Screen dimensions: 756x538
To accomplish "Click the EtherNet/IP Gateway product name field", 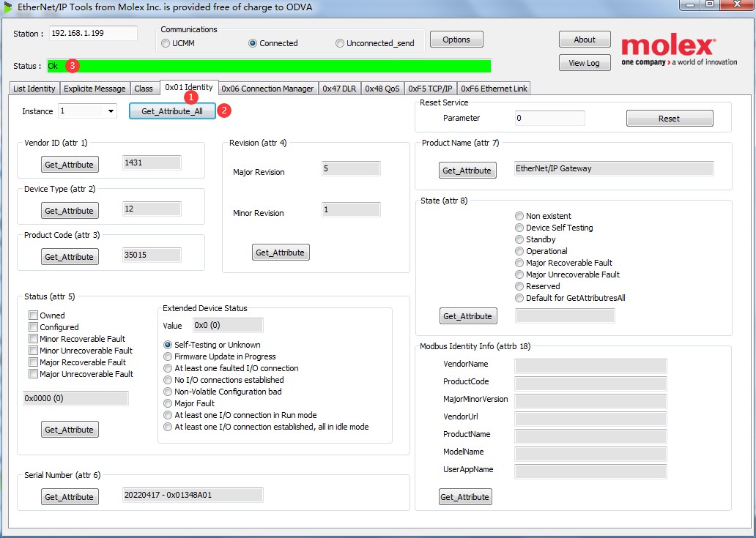I will tap(614, 168).
